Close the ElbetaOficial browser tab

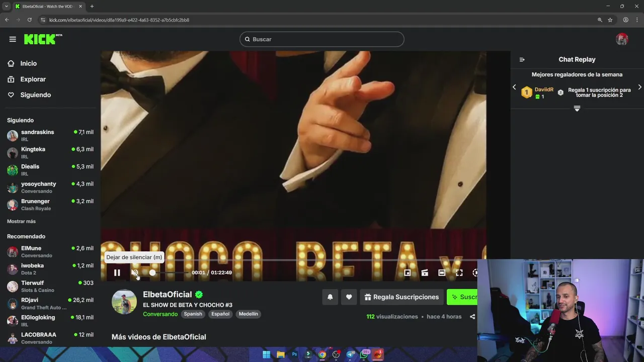80,7
